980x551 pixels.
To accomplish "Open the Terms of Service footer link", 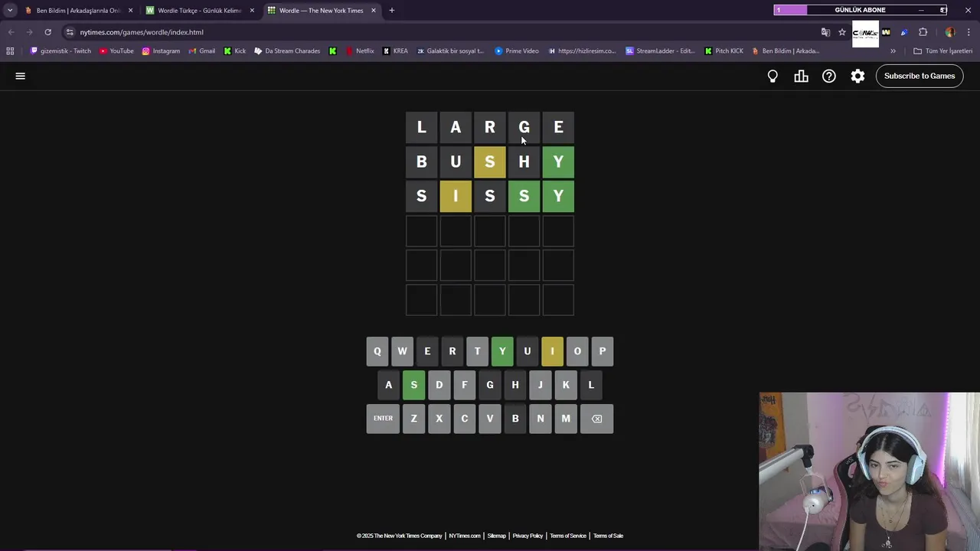I will point(568,536).
